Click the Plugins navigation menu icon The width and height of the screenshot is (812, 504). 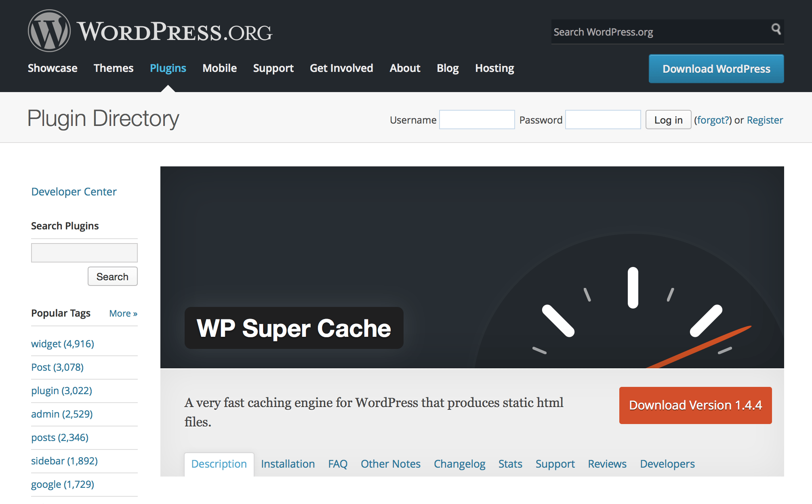(x=168, y=68)
